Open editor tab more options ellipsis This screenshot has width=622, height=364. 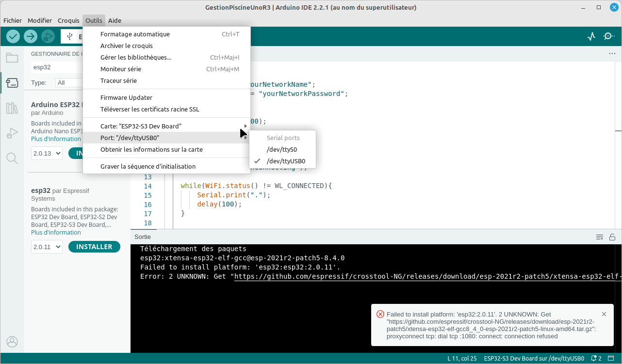click(x=612, y=54)
